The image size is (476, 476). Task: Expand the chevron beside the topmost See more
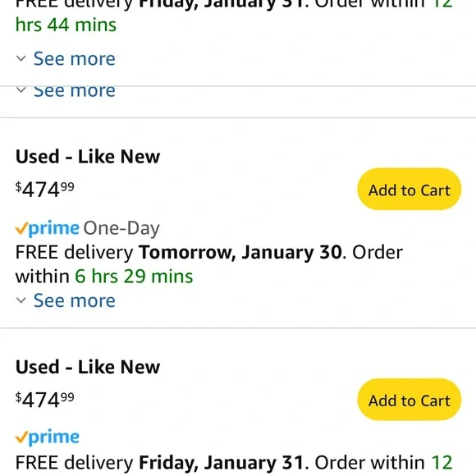21,58
